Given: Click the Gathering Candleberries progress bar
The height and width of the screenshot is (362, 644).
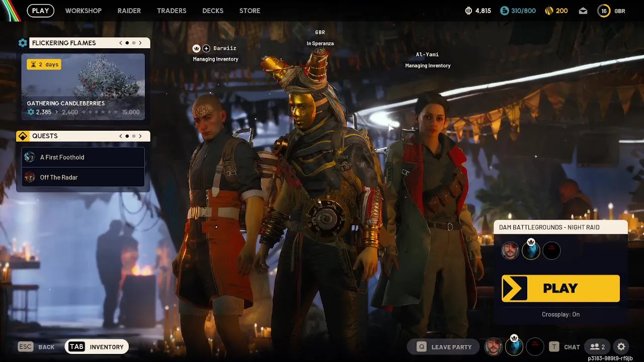Looking at the screenshot, I should tap(83, 112).
